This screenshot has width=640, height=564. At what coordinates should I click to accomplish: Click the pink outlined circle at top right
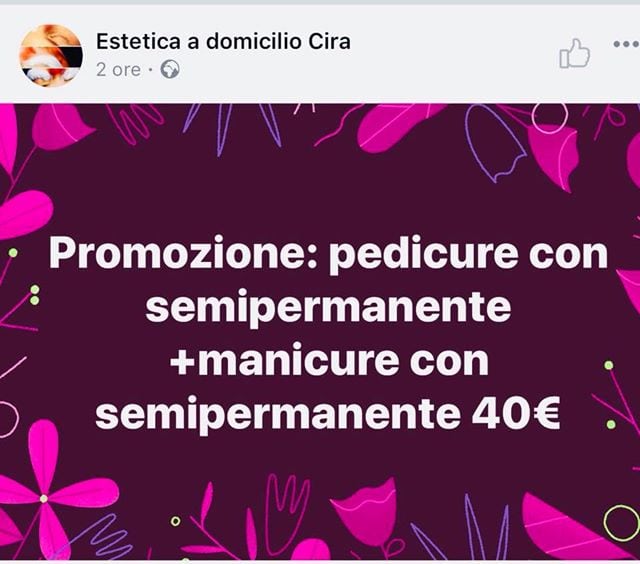(x=550, y=117)
